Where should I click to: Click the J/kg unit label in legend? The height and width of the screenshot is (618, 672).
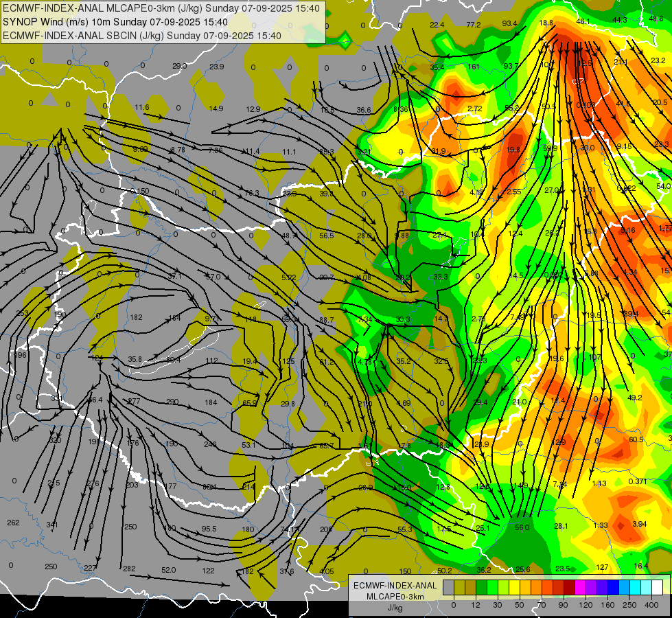click(x=395, y=608)
